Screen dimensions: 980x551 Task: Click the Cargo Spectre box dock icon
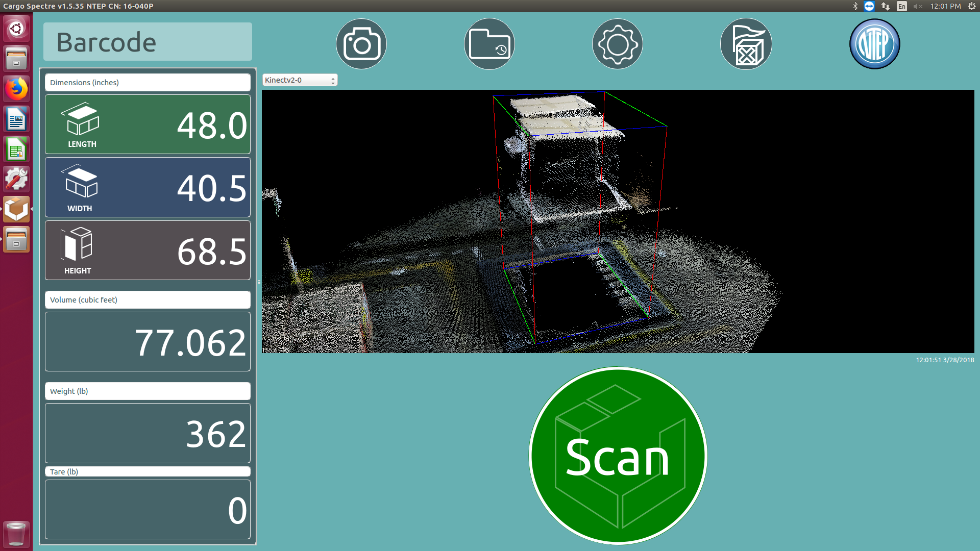point(16,209)
